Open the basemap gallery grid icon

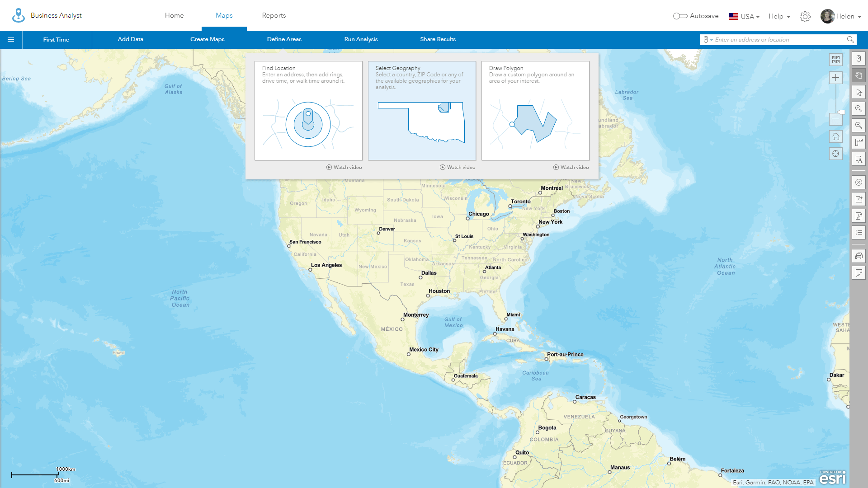tap(835, 60)
